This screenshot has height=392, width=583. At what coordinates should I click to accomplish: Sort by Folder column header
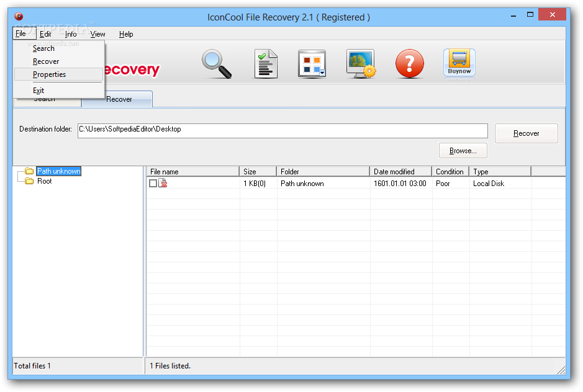coord(323,172)
